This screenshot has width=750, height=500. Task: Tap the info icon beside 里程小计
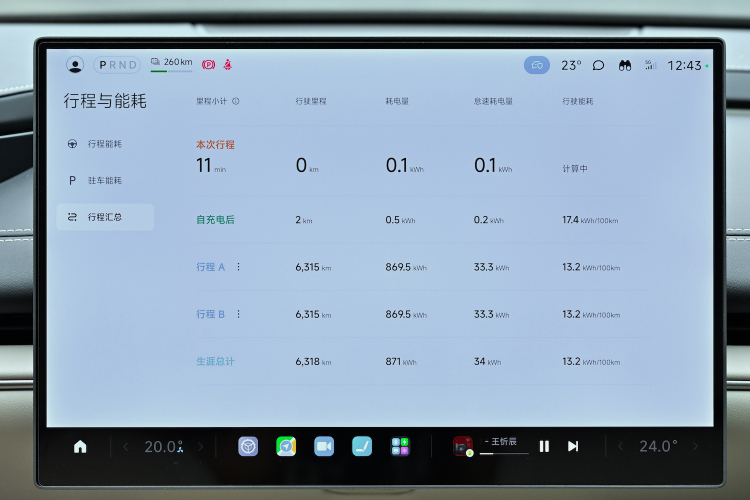pos(235,101)
